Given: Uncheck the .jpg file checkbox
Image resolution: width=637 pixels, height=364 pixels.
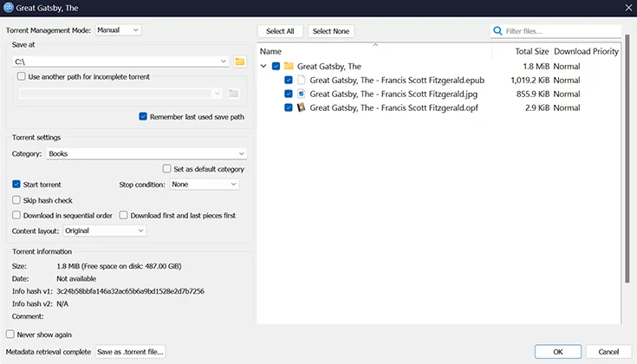Looking at the screenshot, I should [x=289, y=94].
